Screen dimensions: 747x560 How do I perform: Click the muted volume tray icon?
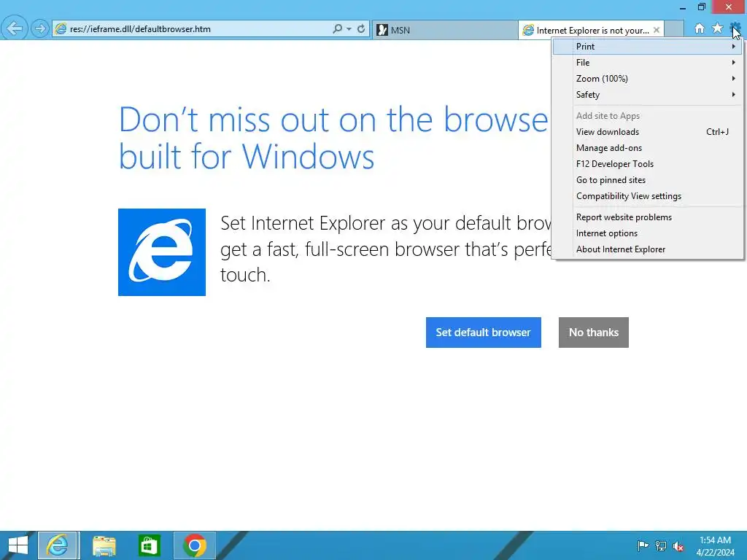[x=678, y=545]
